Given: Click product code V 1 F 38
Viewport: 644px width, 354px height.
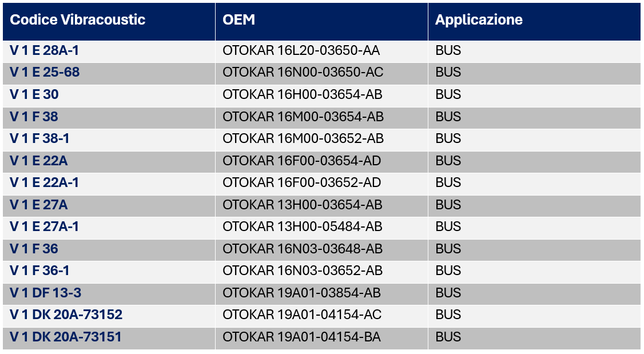Looking at the screenshot, I should click(34, 117).
